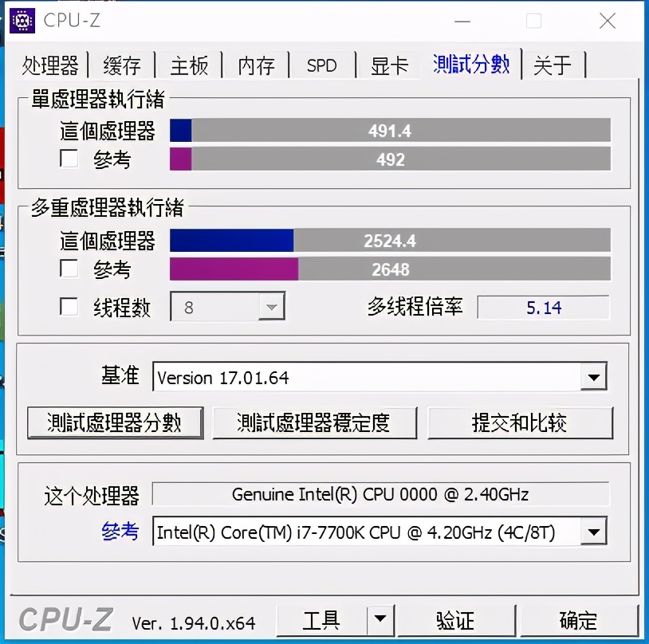Enable the 参考 checkbox in 單處理器執行緒 section

pos(68,159)
